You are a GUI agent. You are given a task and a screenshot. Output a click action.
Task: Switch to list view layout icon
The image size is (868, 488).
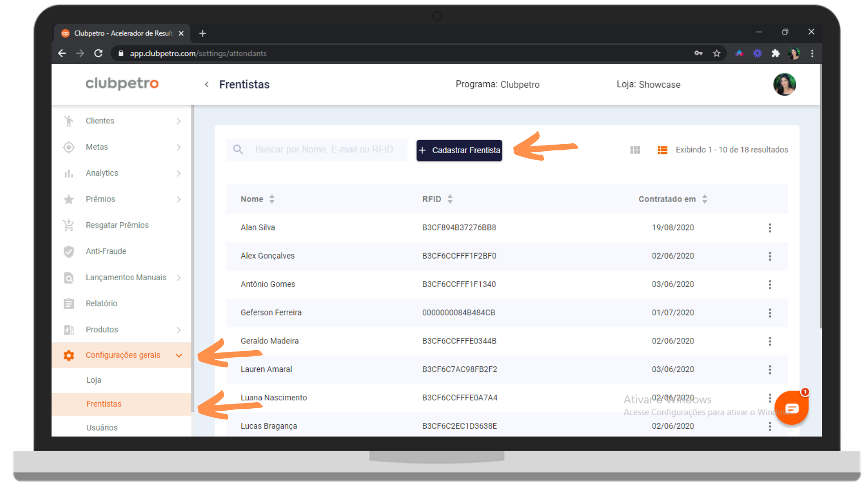click(662, 150)
